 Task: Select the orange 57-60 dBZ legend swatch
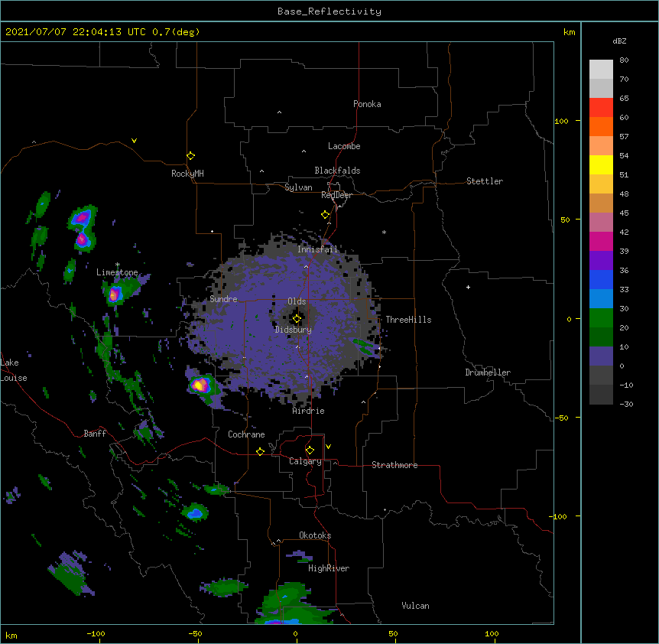601,126
